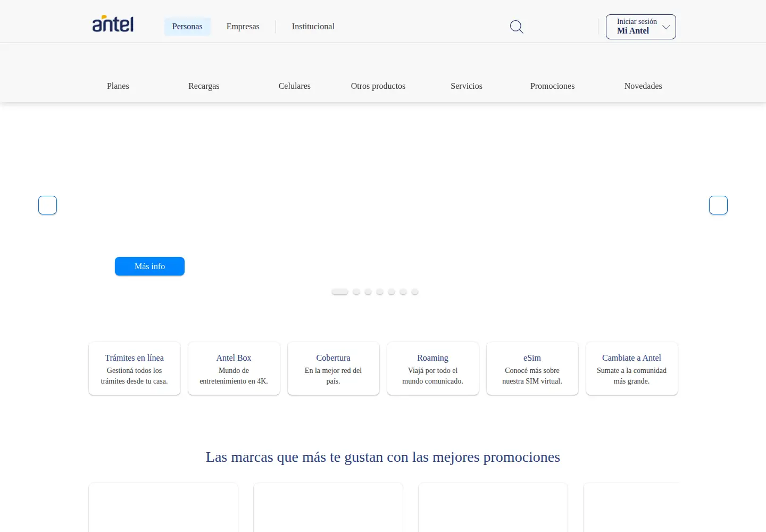Open the Promociones menu
The height and width of the screenshot is (532, 766).
(552, 86)
